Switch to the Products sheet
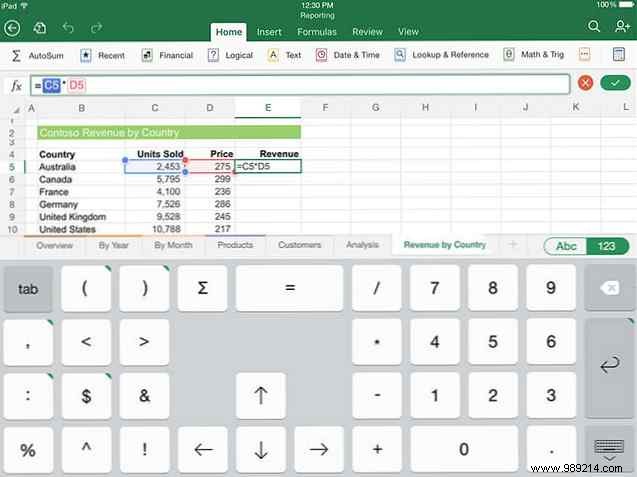The width and height of the screenshot is (637, 477). tap(235, 245)
